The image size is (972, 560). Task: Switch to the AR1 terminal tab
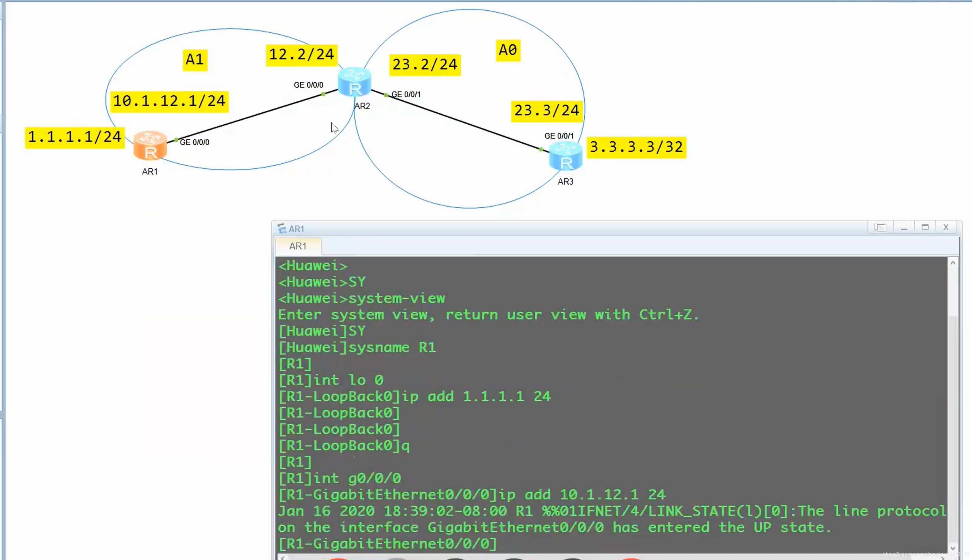(x=298, y=246)
